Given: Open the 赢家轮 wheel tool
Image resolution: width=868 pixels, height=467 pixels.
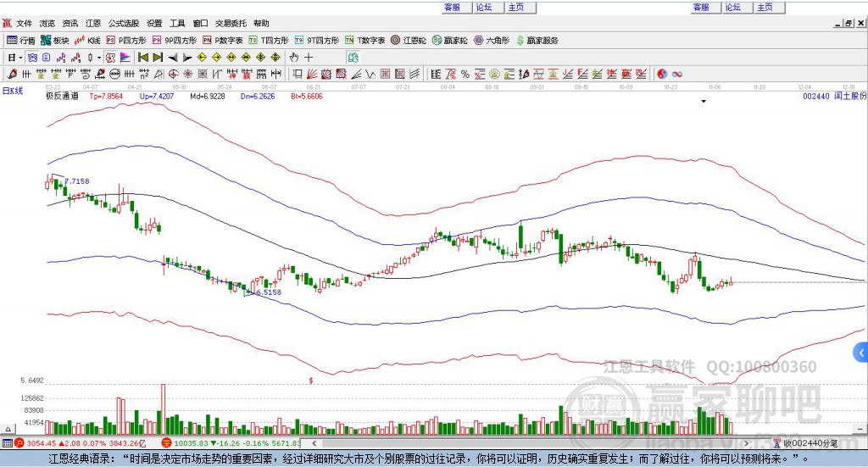Looking at the screenshot, I should (x=450, y=41).
